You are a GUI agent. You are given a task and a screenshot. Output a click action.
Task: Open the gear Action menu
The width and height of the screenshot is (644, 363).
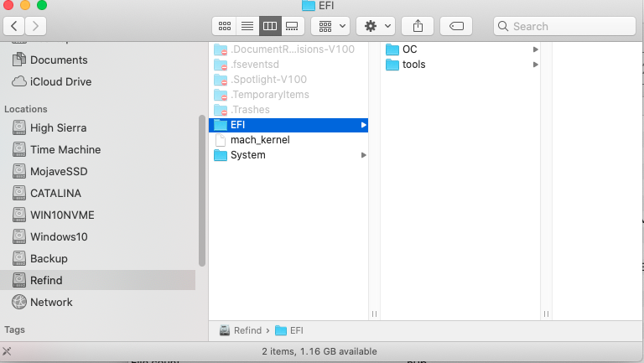coord(376,26)
